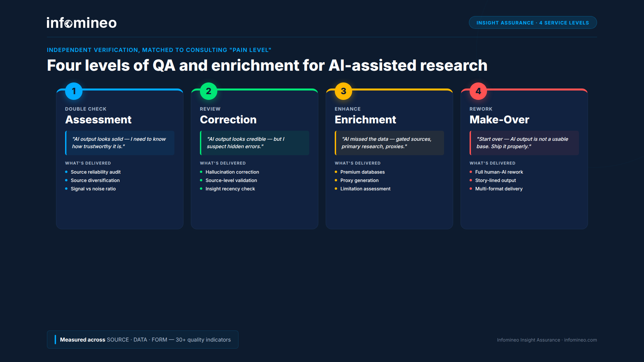Expand the Make-Over WHAT'S DELIVERED section
The width and height of the screenshot is (644, 362).
point(492,163)
